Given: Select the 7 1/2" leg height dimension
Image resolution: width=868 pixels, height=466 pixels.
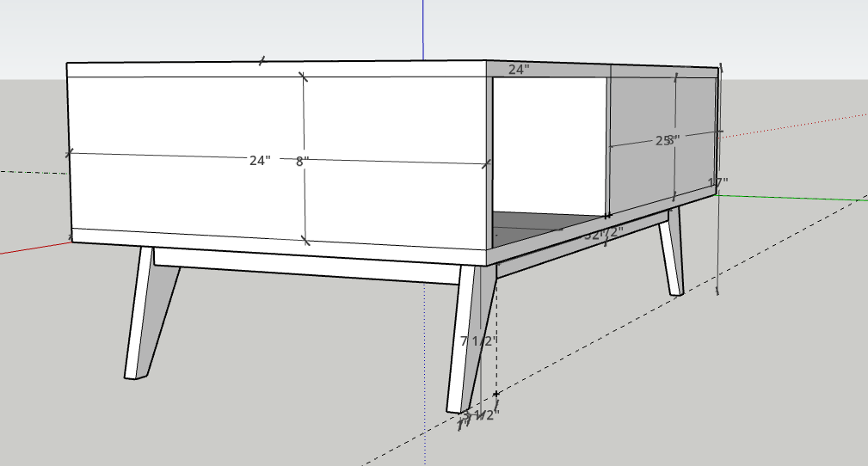Looking at the screenshot, I should [479, 341].
